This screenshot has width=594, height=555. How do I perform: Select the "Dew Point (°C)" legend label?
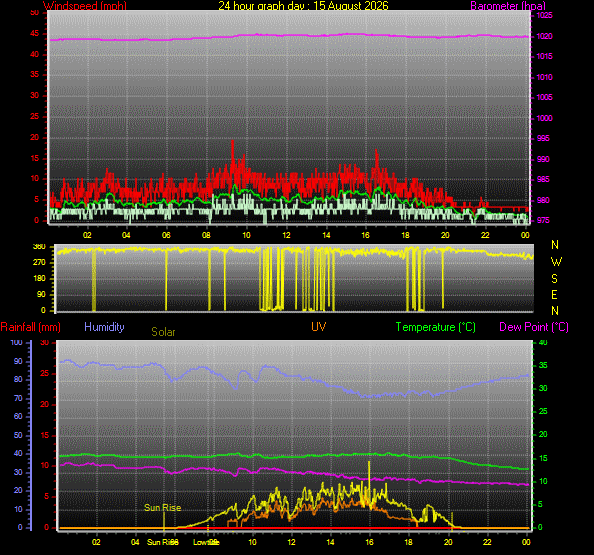click(x=534, y=327)
